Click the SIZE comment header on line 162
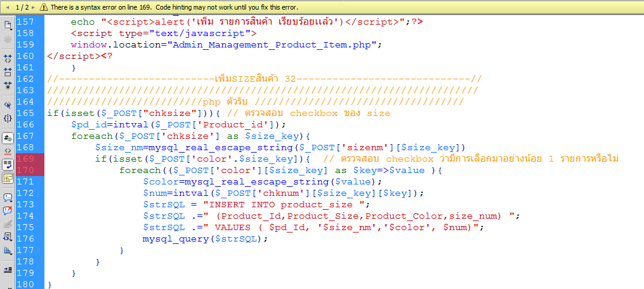This screenshot has height=289, width=644. click(x=264, y=79)
